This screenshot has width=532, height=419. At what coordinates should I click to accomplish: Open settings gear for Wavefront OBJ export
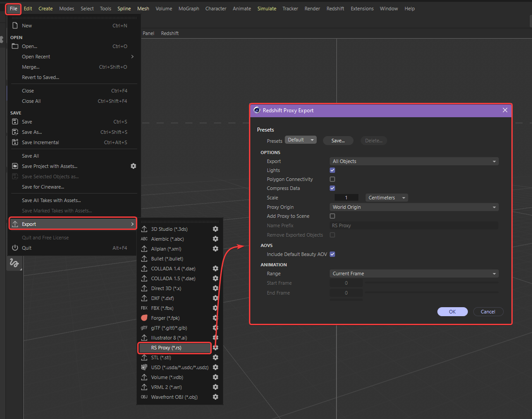[x=215, y=397]
